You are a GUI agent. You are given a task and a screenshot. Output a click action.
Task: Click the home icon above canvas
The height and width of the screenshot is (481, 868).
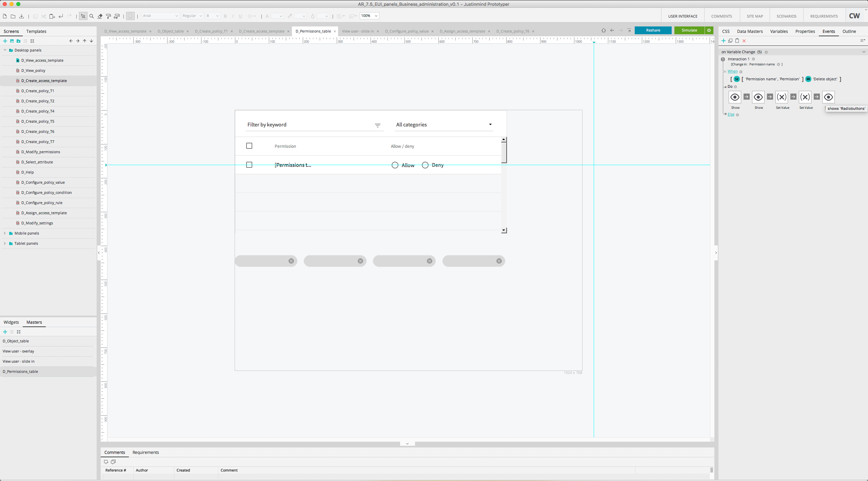pos(604,31)
